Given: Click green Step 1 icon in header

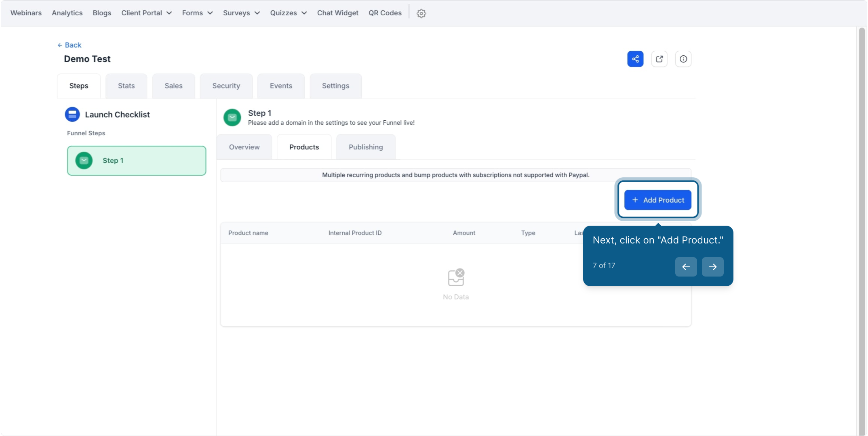Looking at the screenshot, I should pos(232,117).
